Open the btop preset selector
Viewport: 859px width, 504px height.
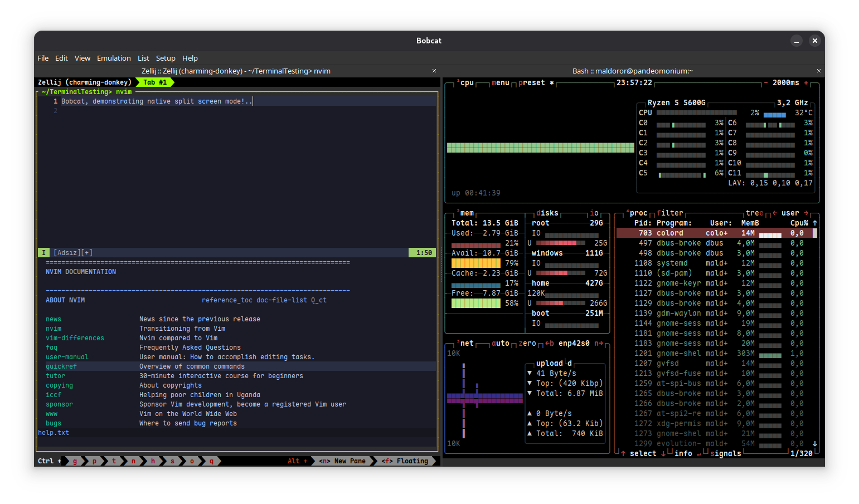click(x=531, y=83)
